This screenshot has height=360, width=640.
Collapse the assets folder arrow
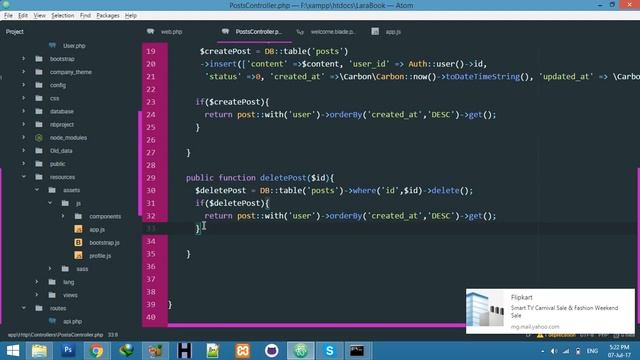click(x=37, y=190)
